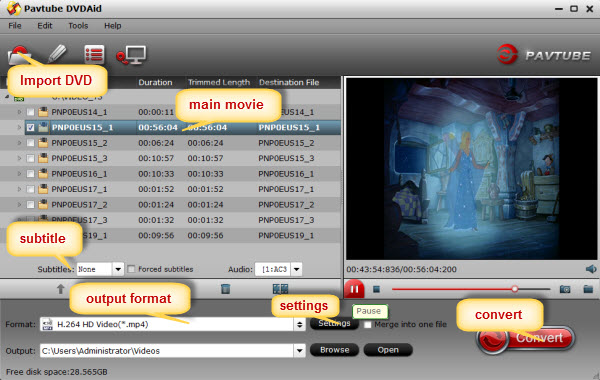Check the PNP0EUS16_1 title checkbox
The height and width of the screenshot is (380, 600).
pos(31,174)
